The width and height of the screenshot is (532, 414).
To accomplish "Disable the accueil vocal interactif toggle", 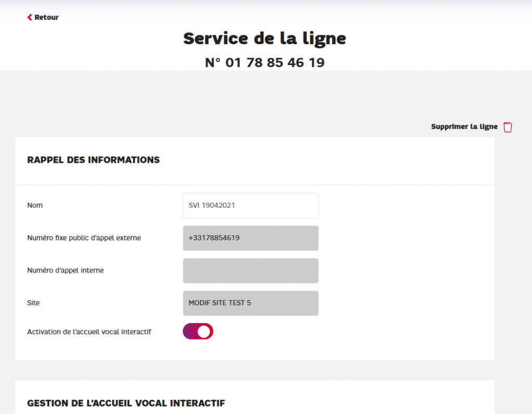I will tap(198, 331).
